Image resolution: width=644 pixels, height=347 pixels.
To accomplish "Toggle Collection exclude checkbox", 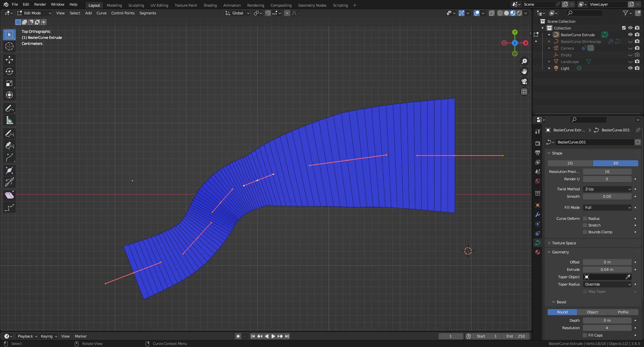I will click(624, 28).
